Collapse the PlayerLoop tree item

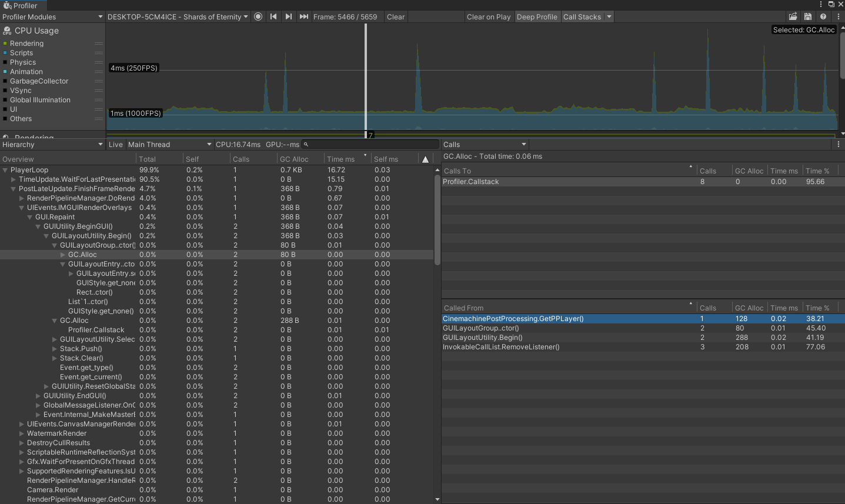click(5, 169)
